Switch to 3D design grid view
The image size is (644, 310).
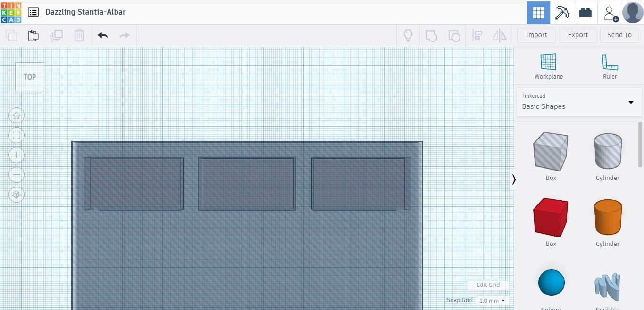538,13
